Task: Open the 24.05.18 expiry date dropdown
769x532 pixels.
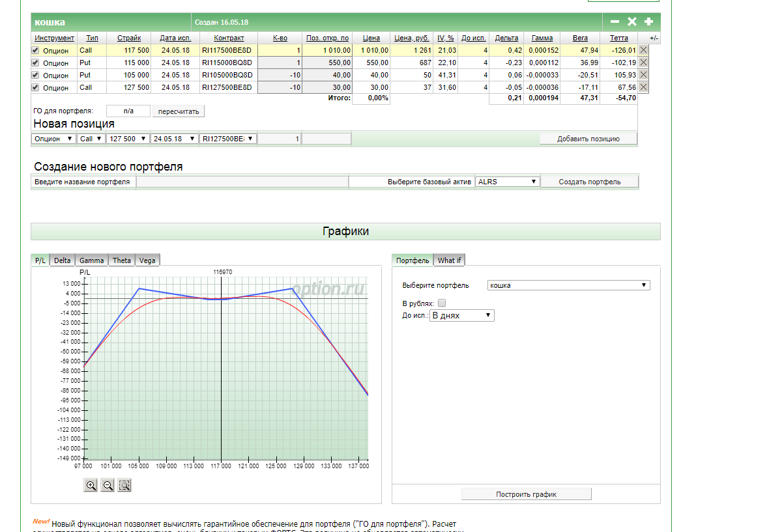Action: (174, 139)
